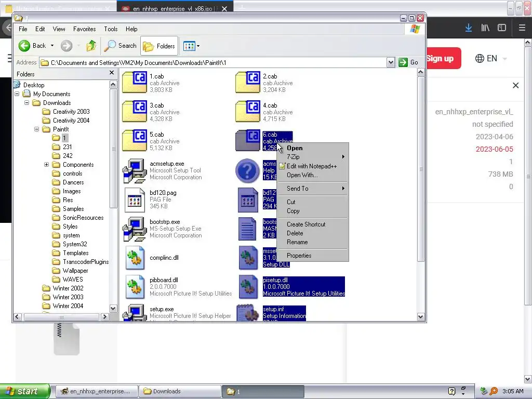Select the acmsetup.exe setup icon
Image resolution: width=532 pixels, height=399 pixels.
(x=135, y=170)
